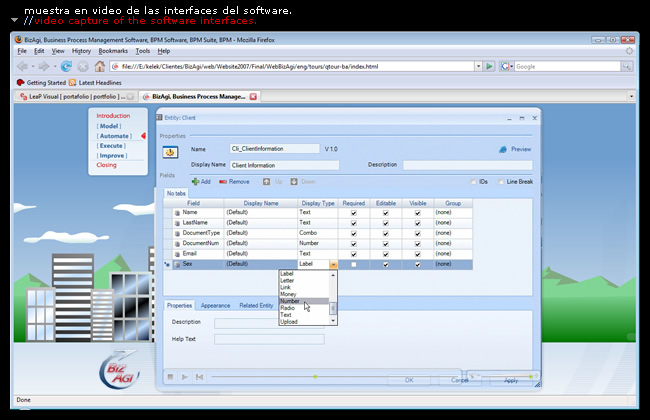Switch to the Appearance tab
The image size is (650, 420).
pos(215,305)
